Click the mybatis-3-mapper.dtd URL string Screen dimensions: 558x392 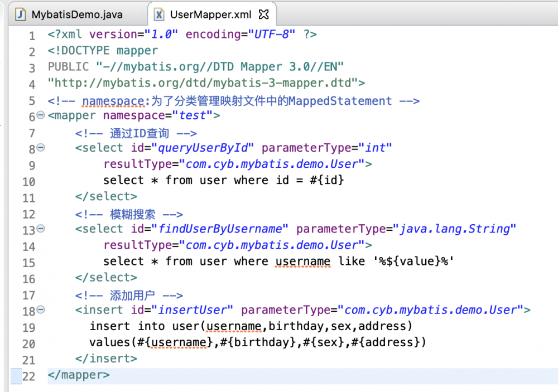(203, 83)
